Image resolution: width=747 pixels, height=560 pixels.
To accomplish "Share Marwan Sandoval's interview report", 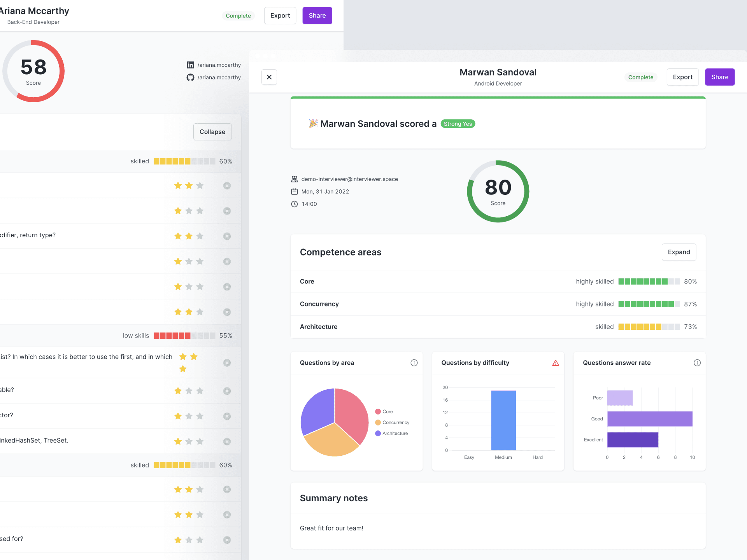I will click(x=719, y=77).
